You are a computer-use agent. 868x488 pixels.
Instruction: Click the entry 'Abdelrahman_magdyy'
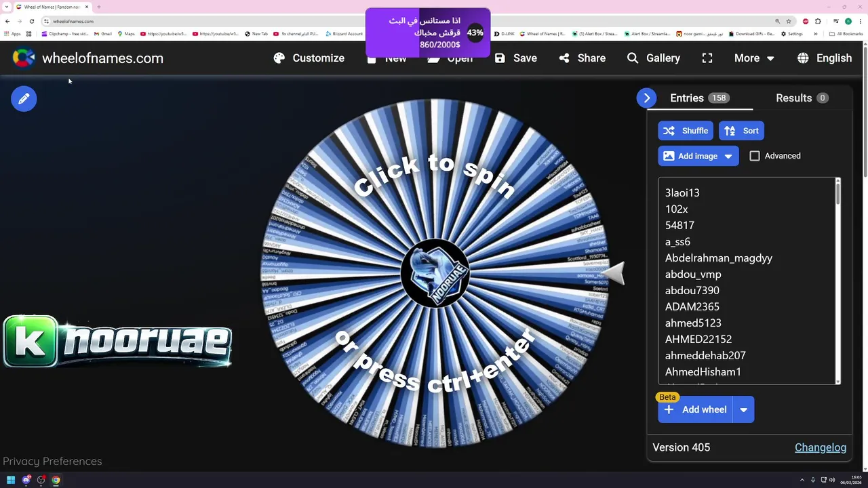(x=719, y=258)
